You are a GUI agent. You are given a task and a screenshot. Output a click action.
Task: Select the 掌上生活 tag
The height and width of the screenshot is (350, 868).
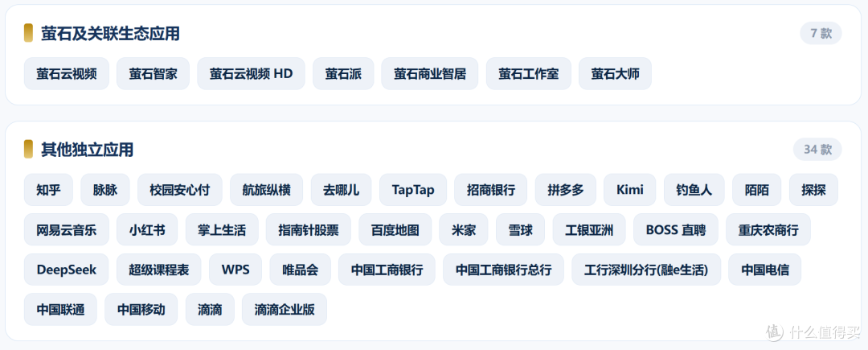(x=222, y=230)
